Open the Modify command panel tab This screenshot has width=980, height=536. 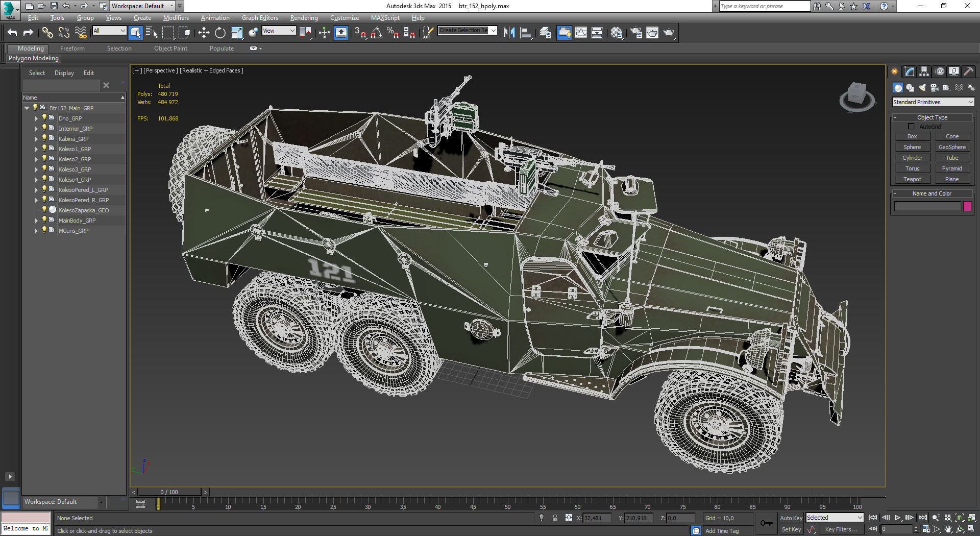[x=910, y=71]
